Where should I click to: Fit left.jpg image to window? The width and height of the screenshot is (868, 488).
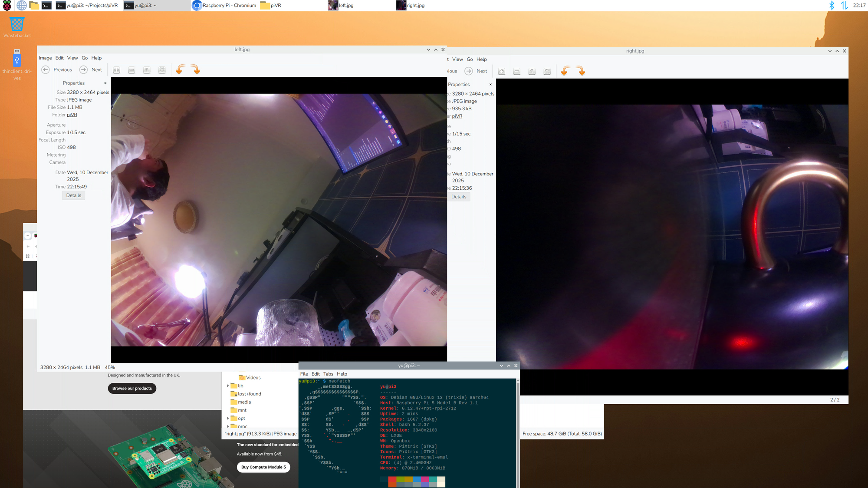point(162,70)
